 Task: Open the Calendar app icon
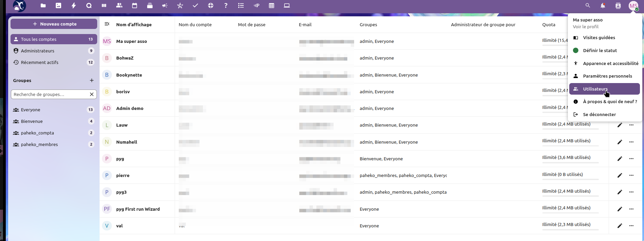tap(135, 5)
